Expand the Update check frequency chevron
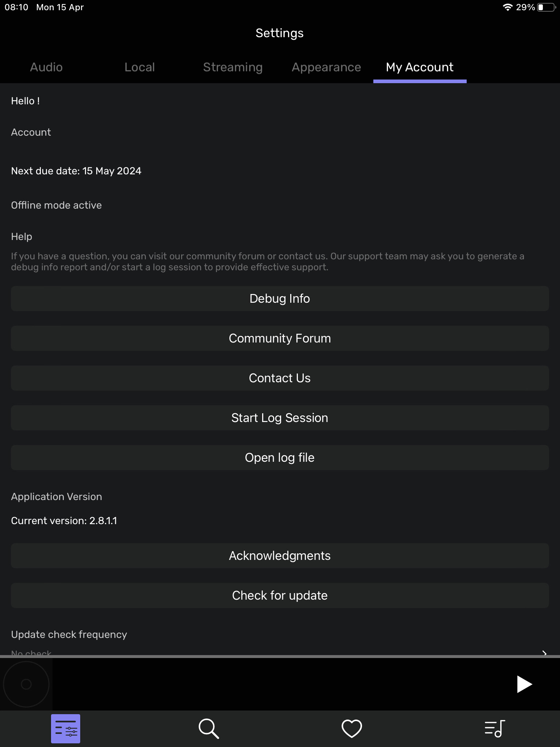Image resolution: width=560 pixels, height=747 pixels. click(x=544, y=653)
